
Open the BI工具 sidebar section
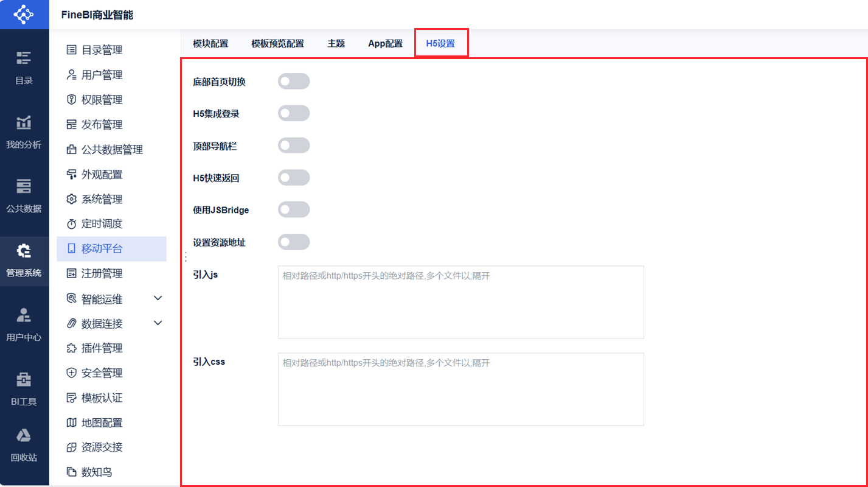tap(24, 390)
